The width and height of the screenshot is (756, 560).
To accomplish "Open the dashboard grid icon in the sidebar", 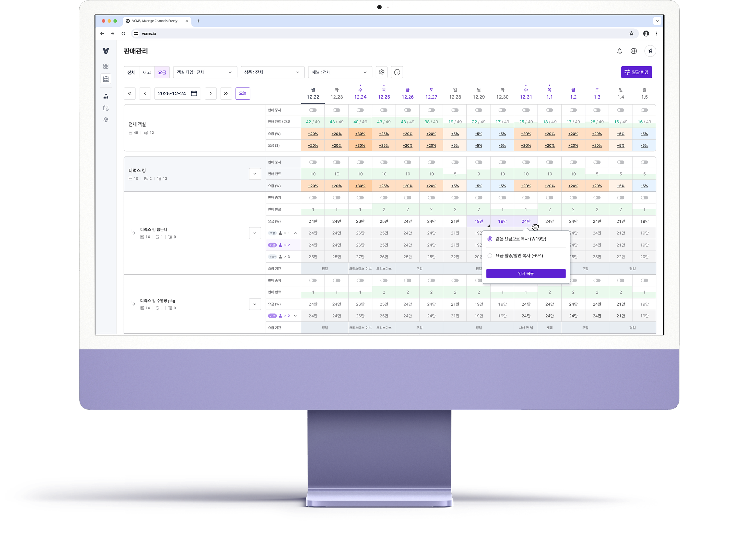I will point(106,66).
